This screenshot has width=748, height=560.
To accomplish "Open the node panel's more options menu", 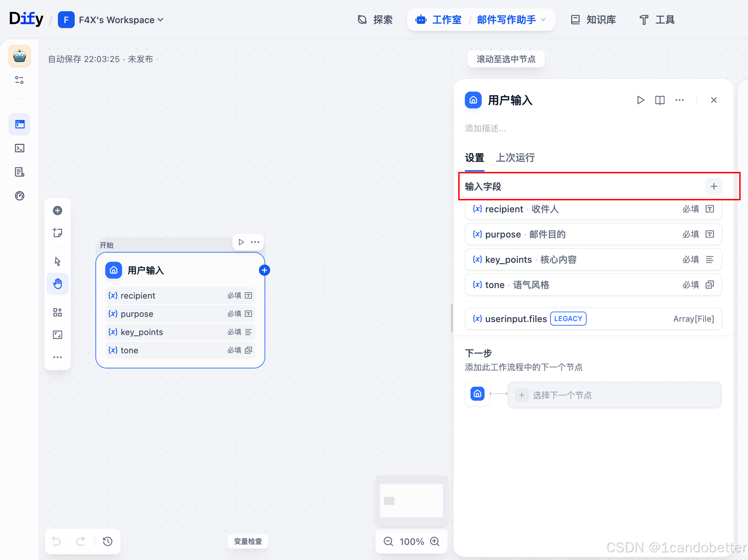I will coord(679,100).
